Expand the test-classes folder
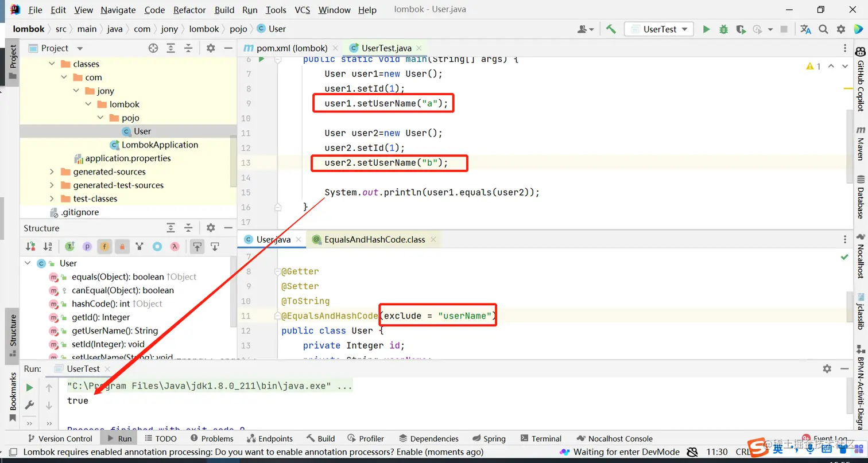The image size is (868, 463). [x=52, y=199]
